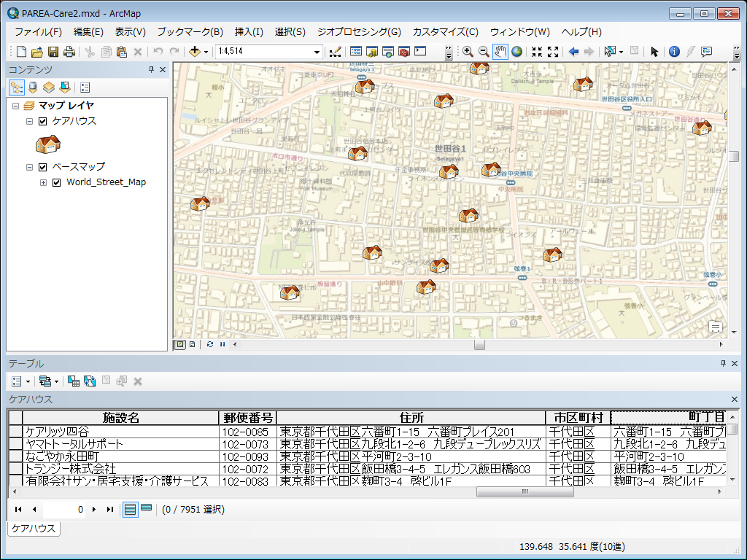Open the Table of Contents window icon
The height and width of the screenshot is (560, 747).
[356, 52]
